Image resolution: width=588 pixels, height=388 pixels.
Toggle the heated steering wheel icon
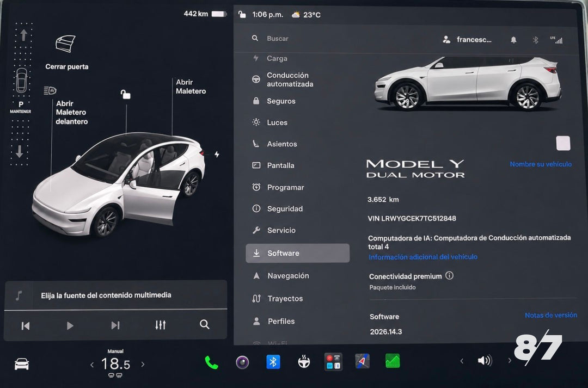click(304, 362)
